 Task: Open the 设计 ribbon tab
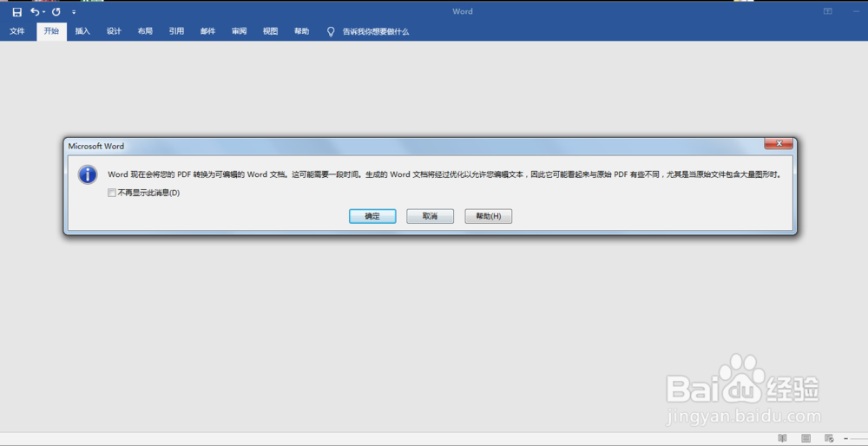point(114,31)
